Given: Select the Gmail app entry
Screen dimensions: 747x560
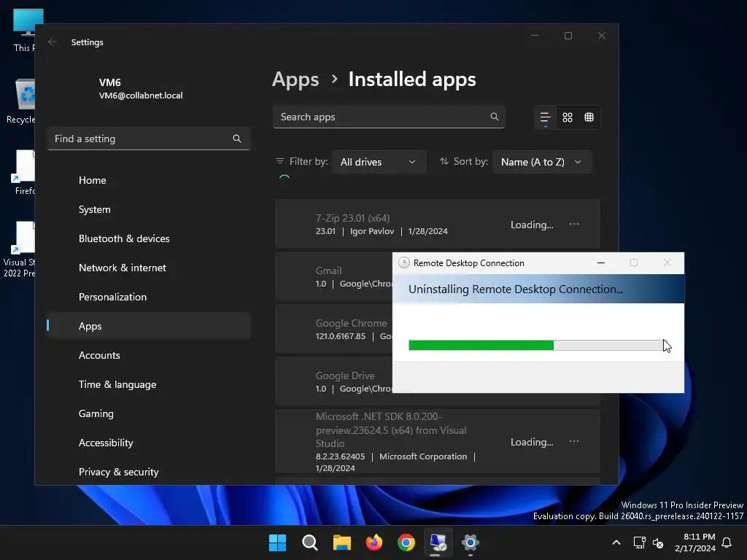Looking at the screenshot, I should click(x=334, y=276).
